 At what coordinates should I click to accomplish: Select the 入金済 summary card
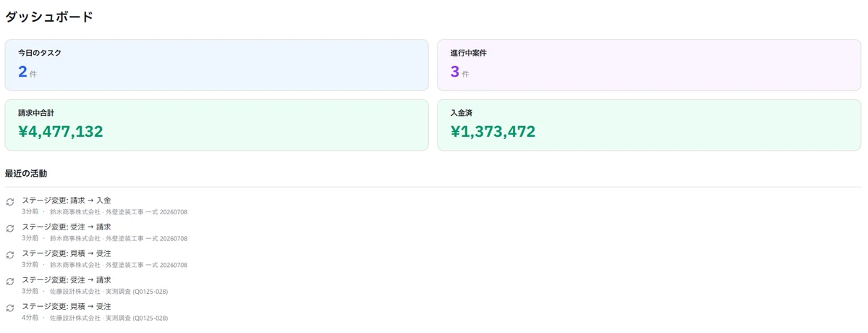click(x=649, y=125)
